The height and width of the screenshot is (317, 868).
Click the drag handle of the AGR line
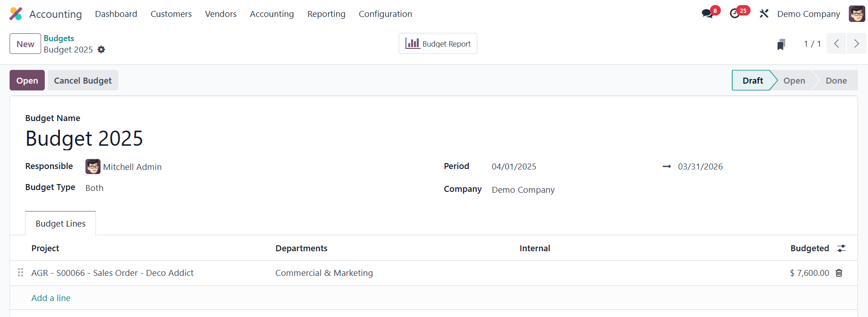point(21,273)
